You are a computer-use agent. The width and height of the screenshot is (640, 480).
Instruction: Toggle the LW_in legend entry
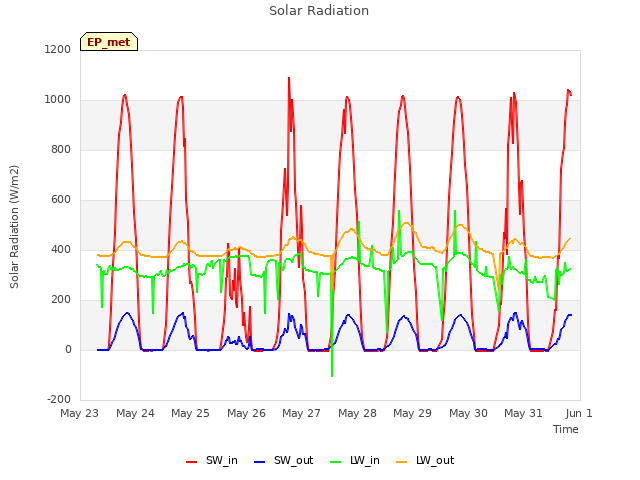click(x=355, y=460)
